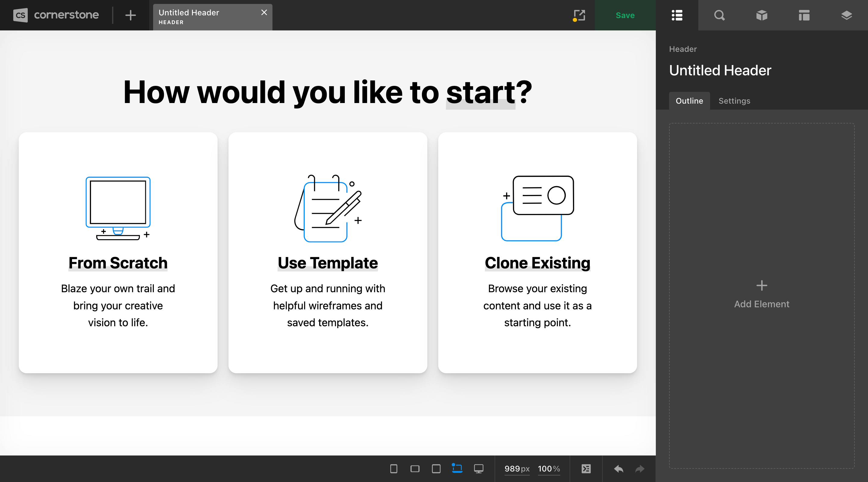Open the Add New tab icon
The image size is (868, 482).
coord(131,15)
